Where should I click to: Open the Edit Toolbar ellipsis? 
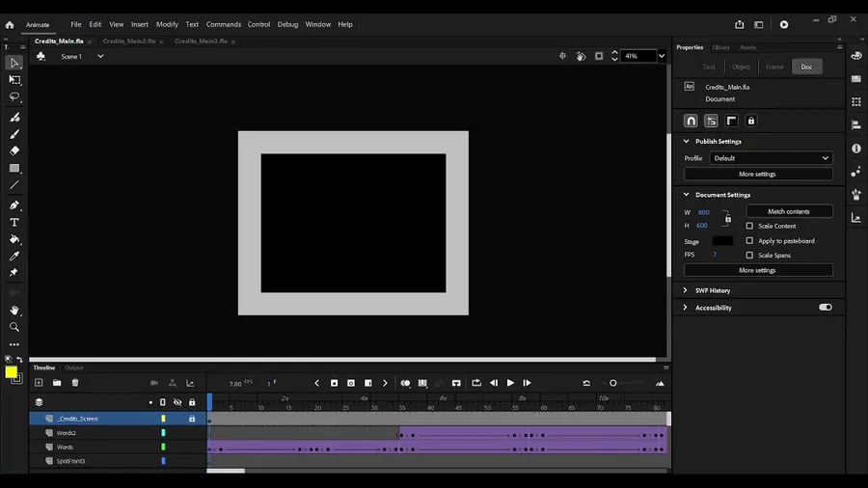14,344
